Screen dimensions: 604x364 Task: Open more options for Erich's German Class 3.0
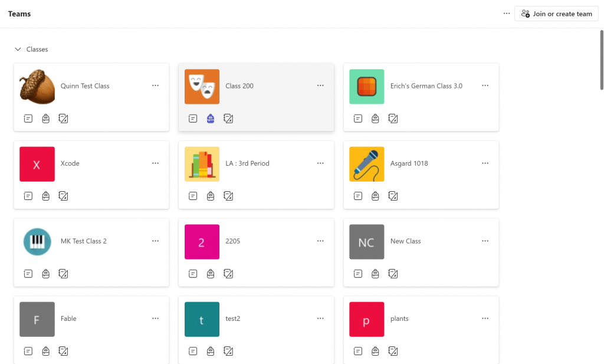click(x=485, y=86)
